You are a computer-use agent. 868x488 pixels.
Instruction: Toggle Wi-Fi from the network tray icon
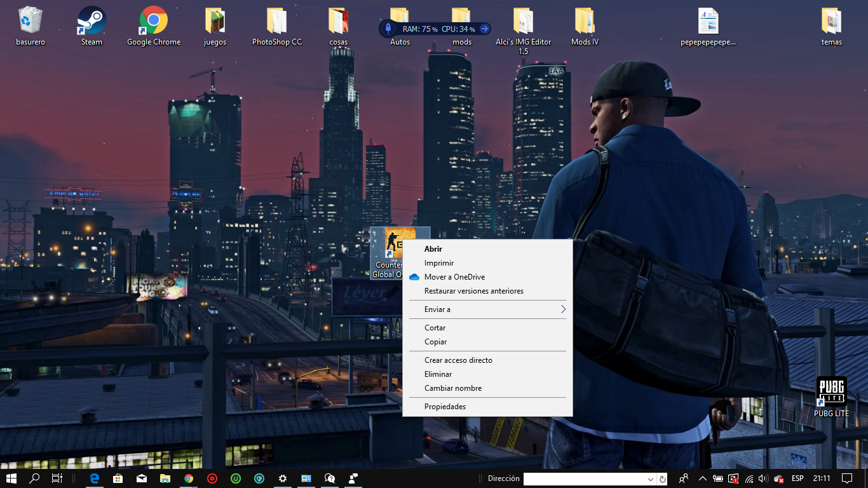[749, 478]
